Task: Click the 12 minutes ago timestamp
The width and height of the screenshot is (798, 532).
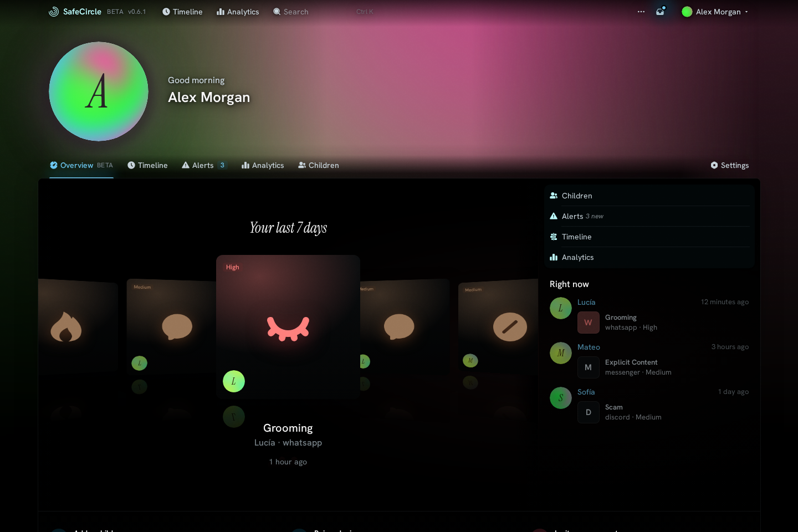Action: click(725, 302)
